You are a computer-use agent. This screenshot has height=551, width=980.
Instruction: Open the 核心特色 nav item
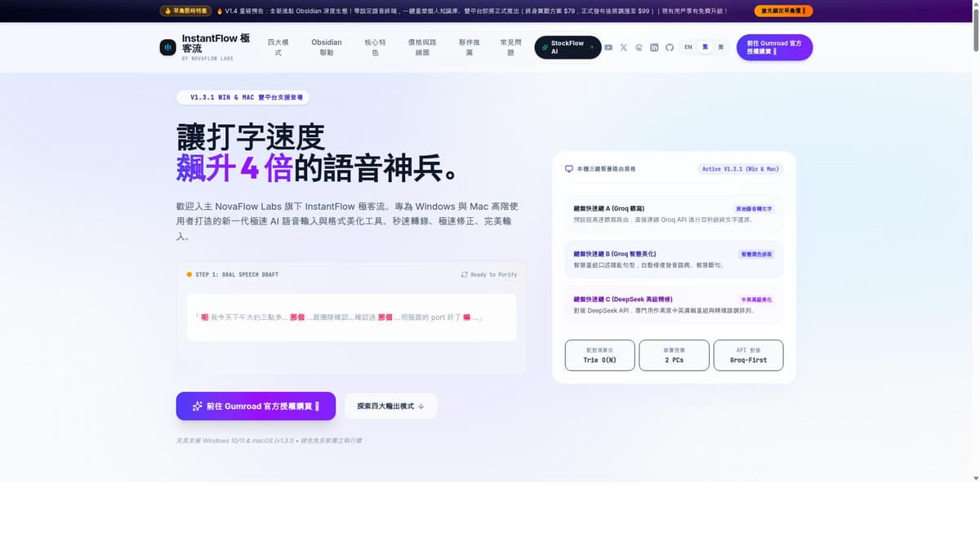(375, 47)
